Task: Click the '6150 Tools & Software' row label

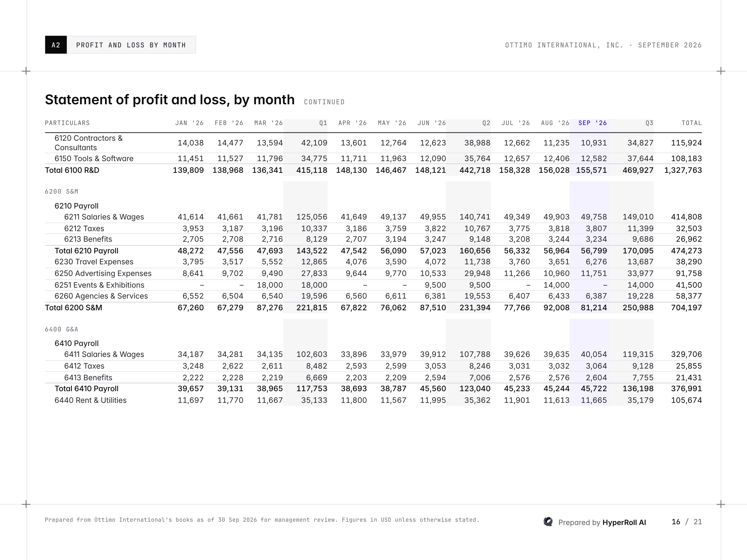Action: tap(94, 159)
